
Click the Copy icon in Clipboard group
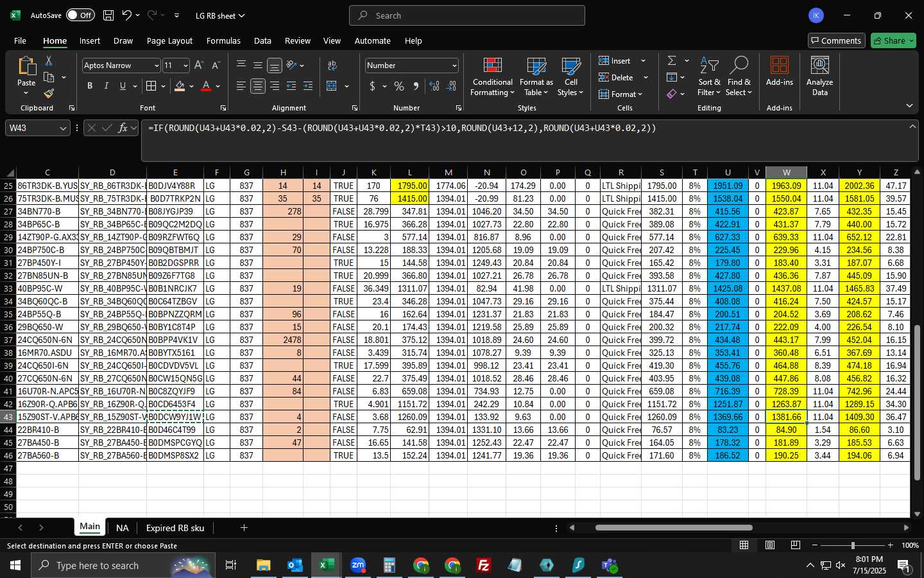click(49, 77)
